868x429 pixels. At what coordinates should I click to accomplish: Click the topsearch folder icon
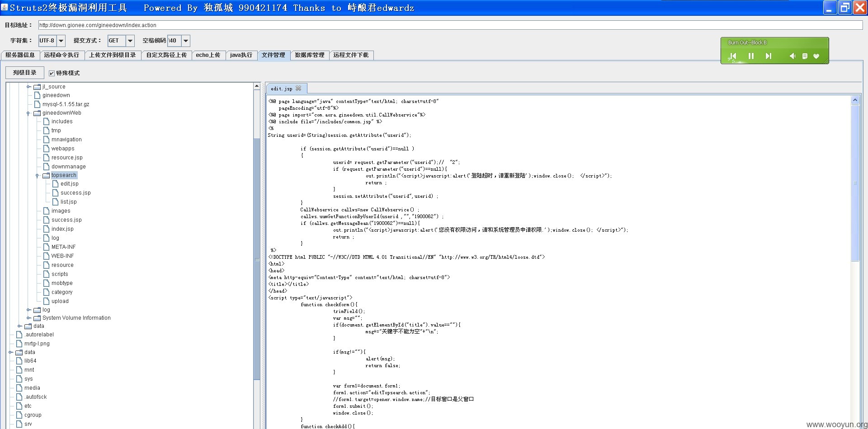tap(46, 175)
